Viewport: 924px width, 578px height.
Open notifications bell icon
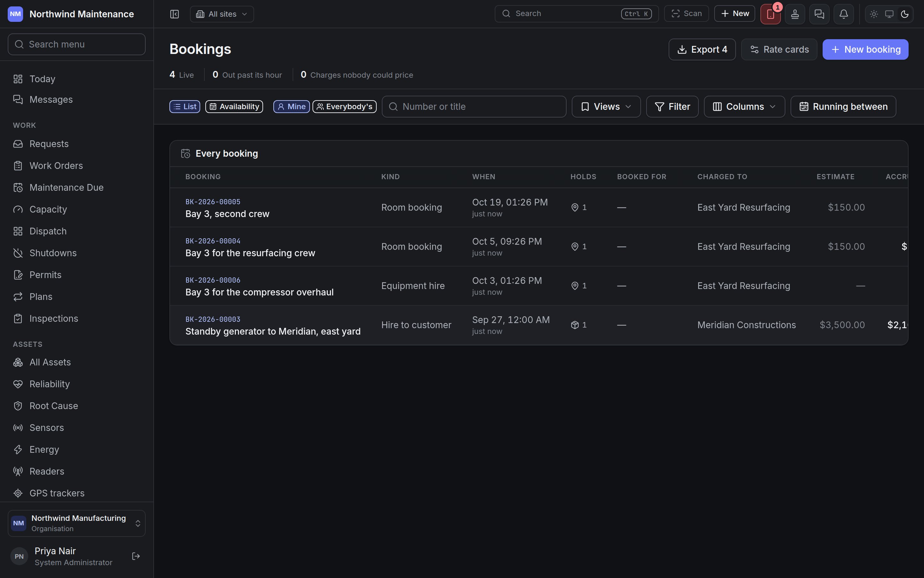pyautogui.click(x=844, y=14)
